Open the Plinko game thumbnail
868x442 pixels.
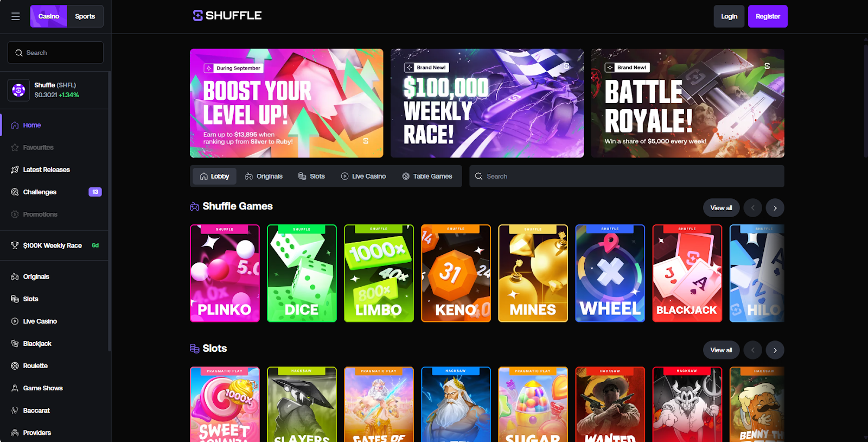coord(225,273)
